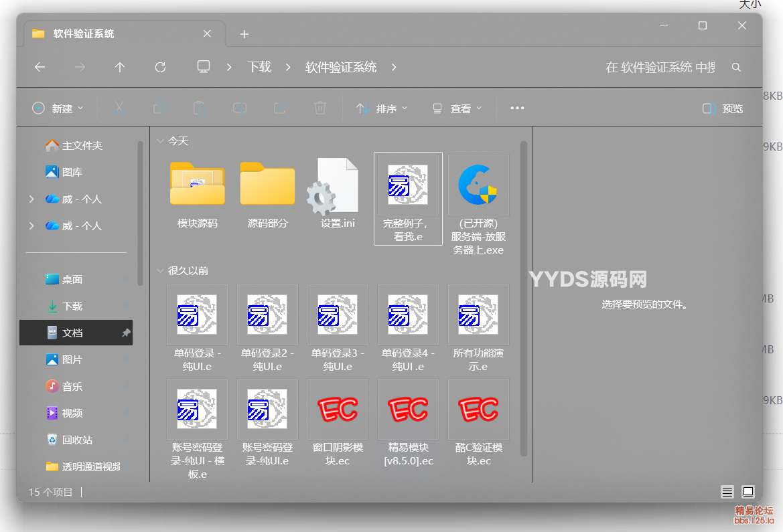Click the Copy icon in the toolbar
The height and width of the screenshot is (532, 783).
[158, 108]
